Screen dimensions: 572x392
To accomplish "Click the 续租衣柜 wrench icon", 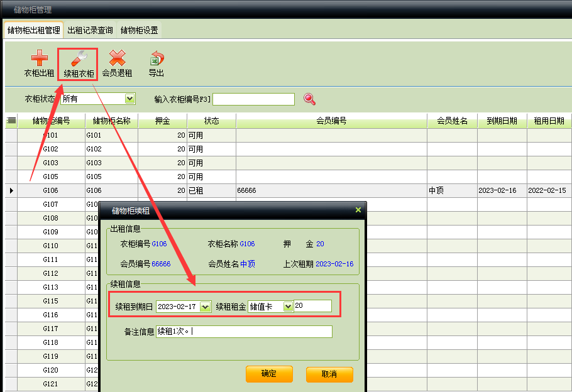I will (x=79, y=58).
